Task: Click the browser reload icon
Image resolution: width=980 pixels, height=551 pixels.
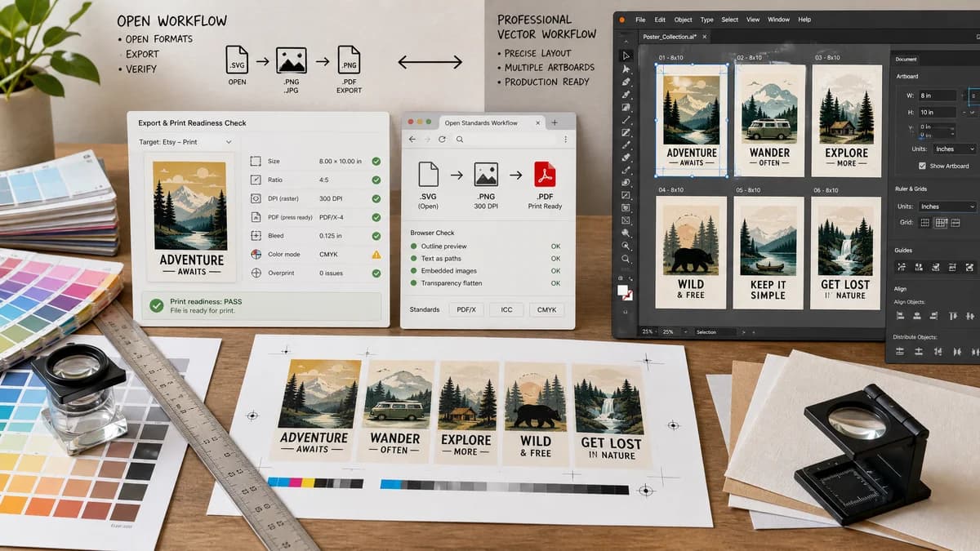Action: coord(443,140)
